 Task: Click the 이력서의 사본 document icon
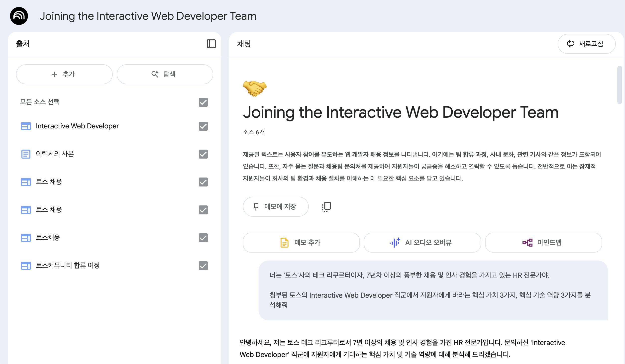point(26,154)
